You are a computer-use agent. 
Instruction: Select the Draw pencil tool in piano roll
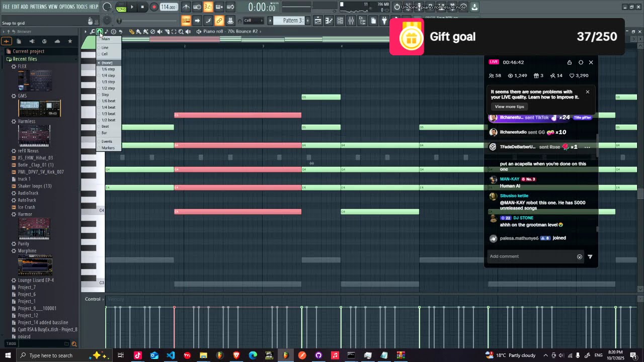pos(131,32)
